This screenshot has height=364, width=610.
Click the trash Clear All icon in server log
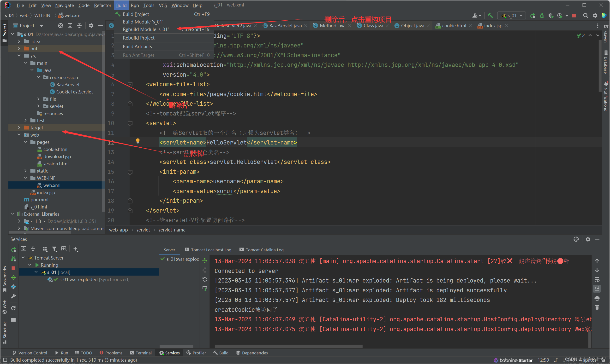click(x=597, y=307)
